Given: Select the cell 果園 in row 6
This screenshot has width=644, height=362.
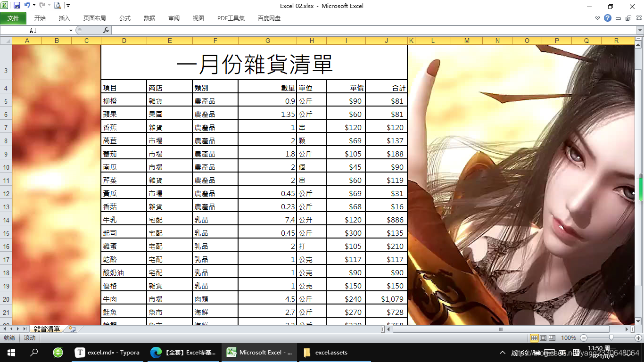Looking at the screenshot, I should [170, 114].
